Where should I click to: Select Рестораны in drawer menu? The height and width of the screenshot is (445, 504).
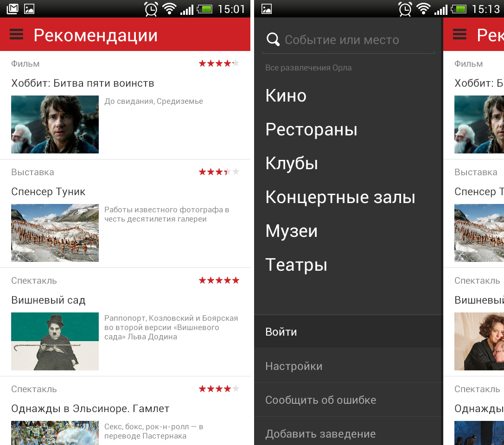(x=312, y=130)
